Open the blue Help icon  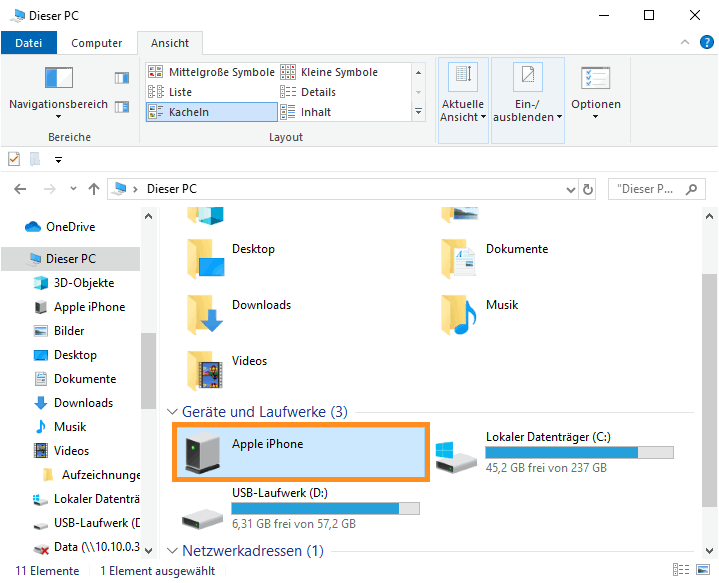pos(706,42)
